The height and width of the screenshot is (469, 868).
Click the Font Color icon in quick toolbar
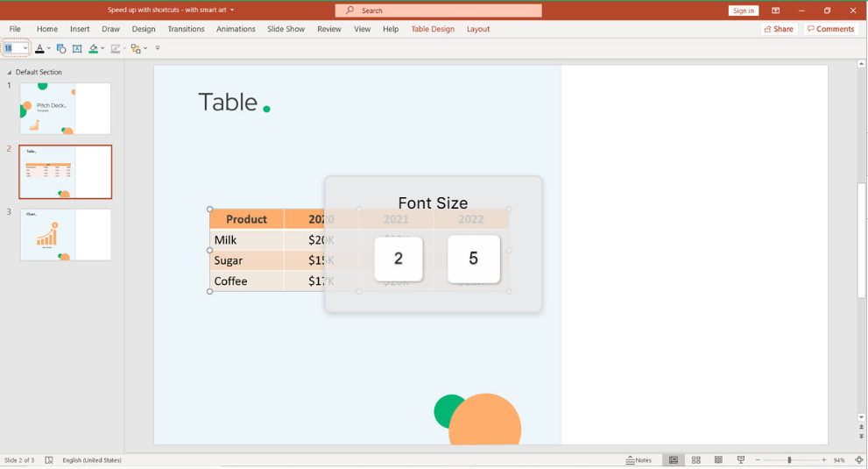(39, 49)
